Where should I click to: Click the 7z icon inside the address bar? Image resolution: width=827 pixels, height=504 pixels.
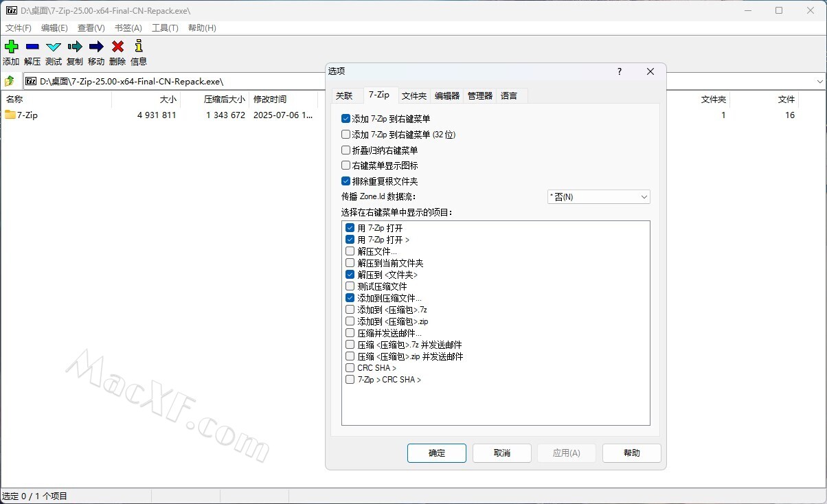click(x=31, y=81)
